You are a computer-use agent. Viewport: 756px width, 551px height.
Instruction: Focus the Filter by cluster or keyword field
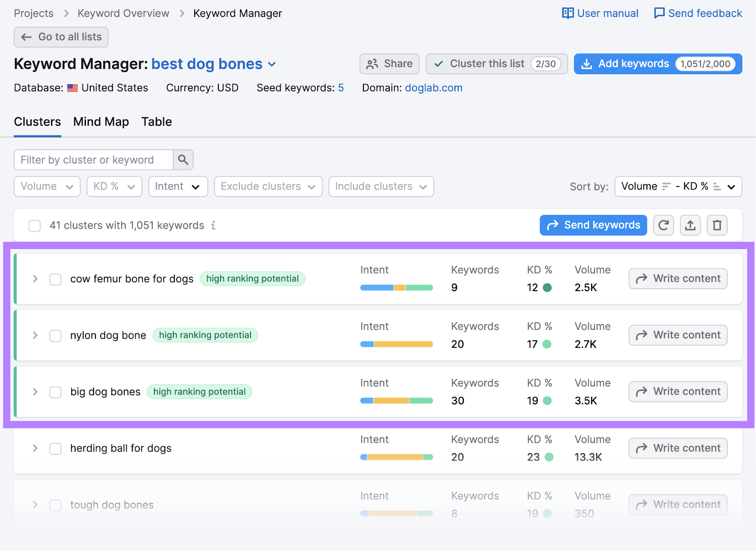click(94, 160)
